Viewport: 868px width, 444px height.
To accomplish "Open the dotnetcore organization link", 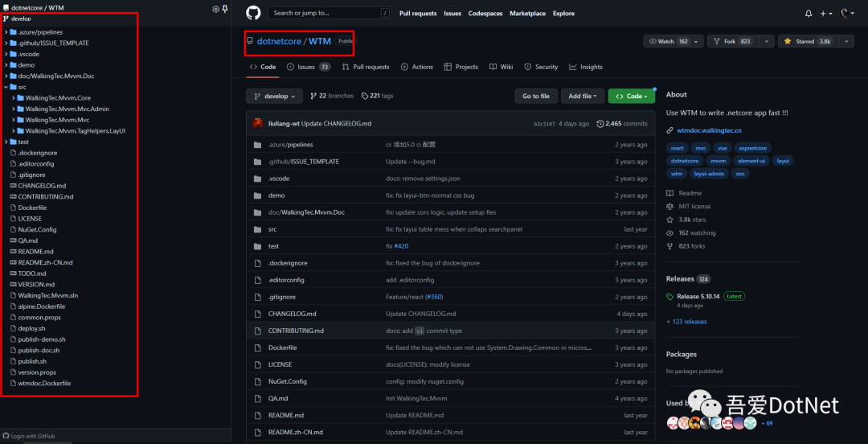I will (x=279, y=42).
